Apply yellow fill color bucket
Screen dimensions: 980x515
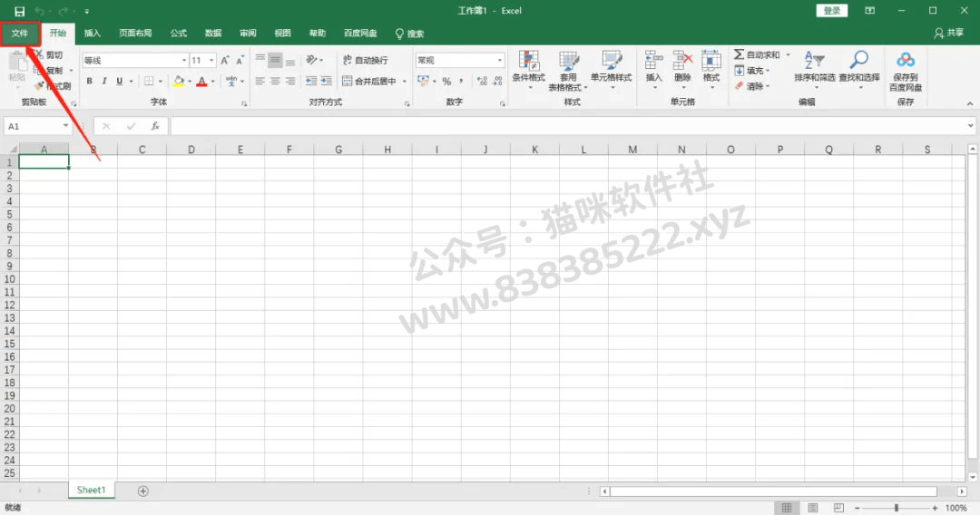pos(179,82)
